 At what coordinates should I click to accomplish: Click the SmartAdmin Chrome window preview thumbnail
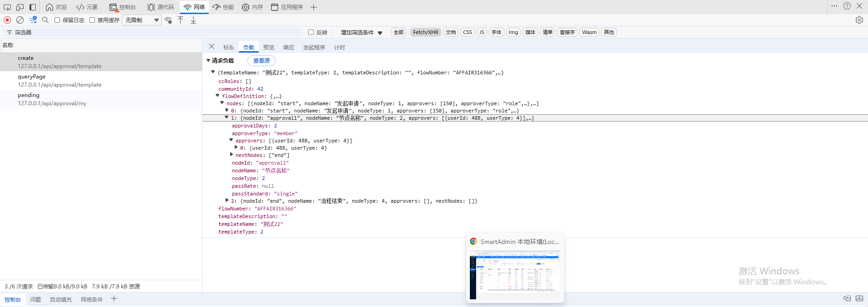coord(515,268)
